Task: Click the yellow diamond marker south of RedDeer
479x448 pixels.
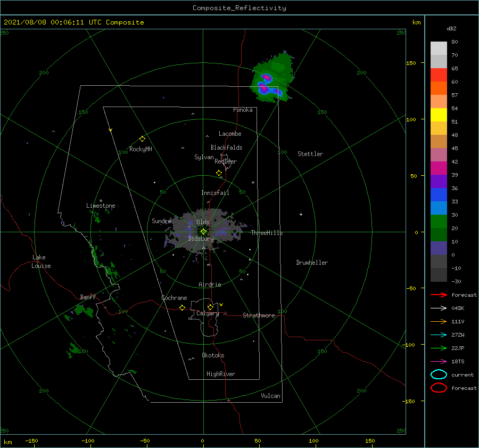Action: [x=219, y=173]
